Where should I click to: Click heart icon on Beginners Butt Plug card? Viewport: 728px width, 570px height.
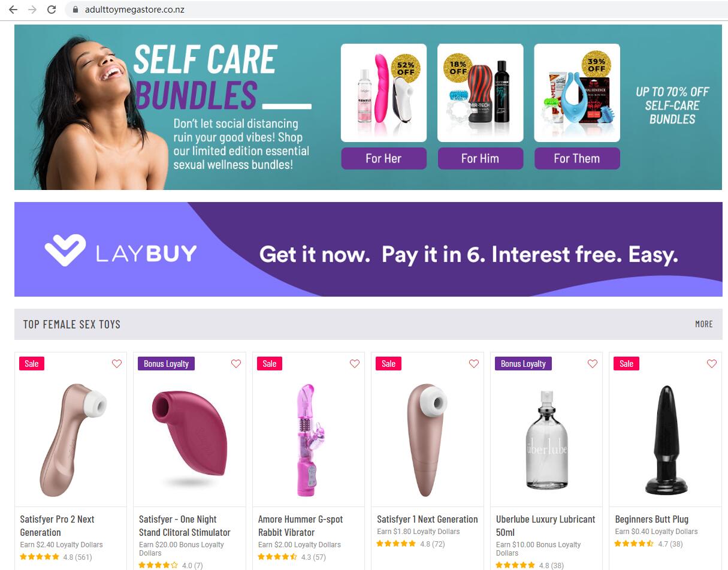[712, 364]
